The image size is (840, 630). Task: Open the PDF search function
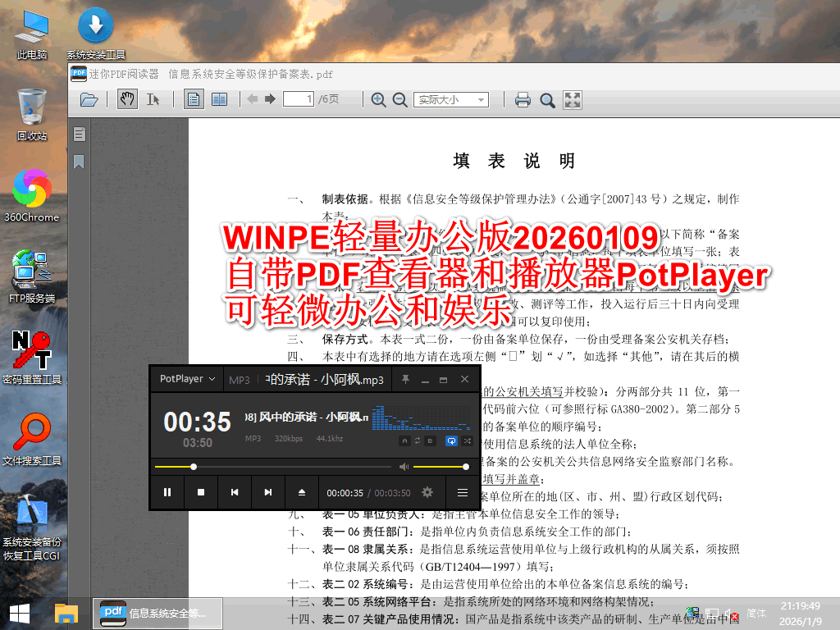click(547, 98)
